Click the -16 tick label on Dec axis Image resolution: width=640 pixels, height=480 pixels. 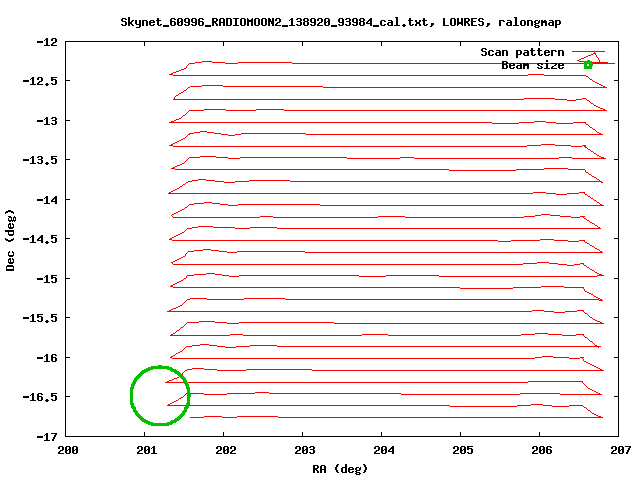point(47,358)
